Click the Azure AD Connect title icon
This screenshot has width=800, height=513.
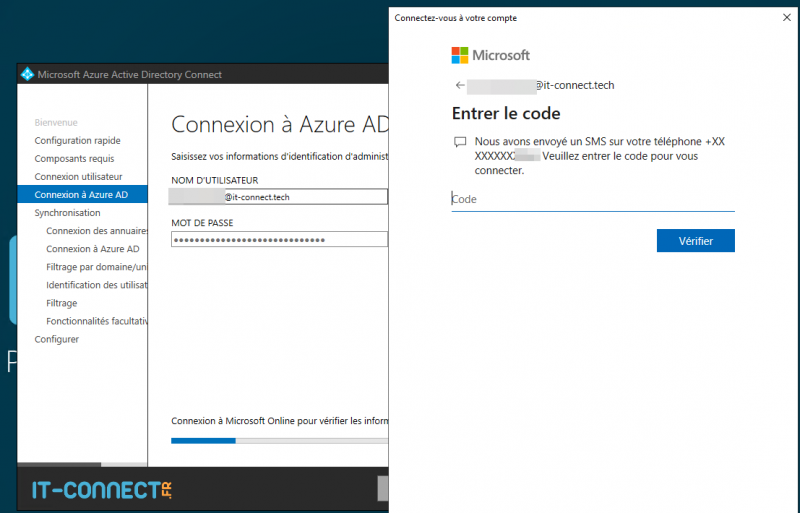[x=27, y=75]
